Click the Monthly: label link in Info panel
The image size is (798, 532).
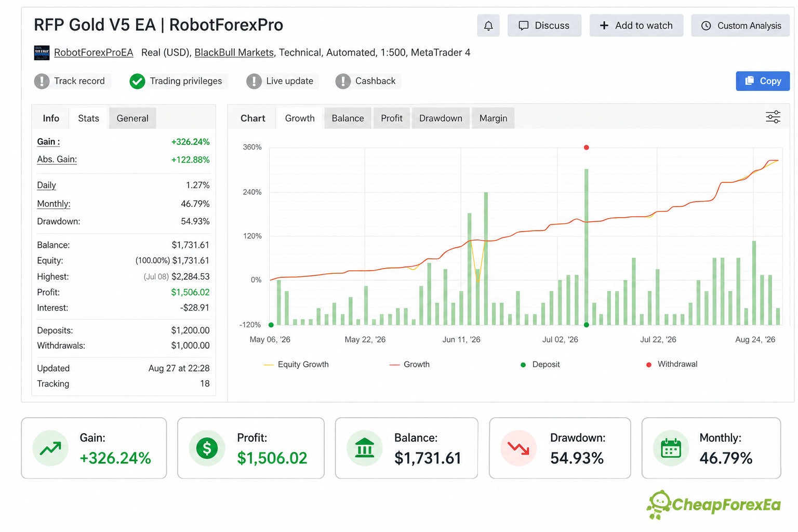(x=54, y=204)
